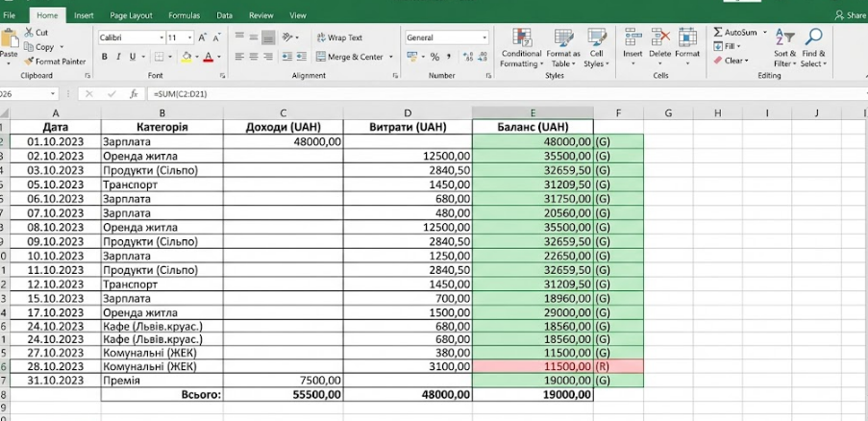
Task: Open the font size 11 dropdown
Action: [x=190, y=38]
